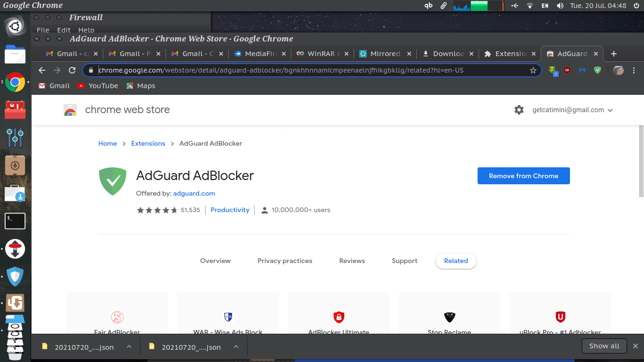
Task: Click the browser forward arrow
Action: 57,70
